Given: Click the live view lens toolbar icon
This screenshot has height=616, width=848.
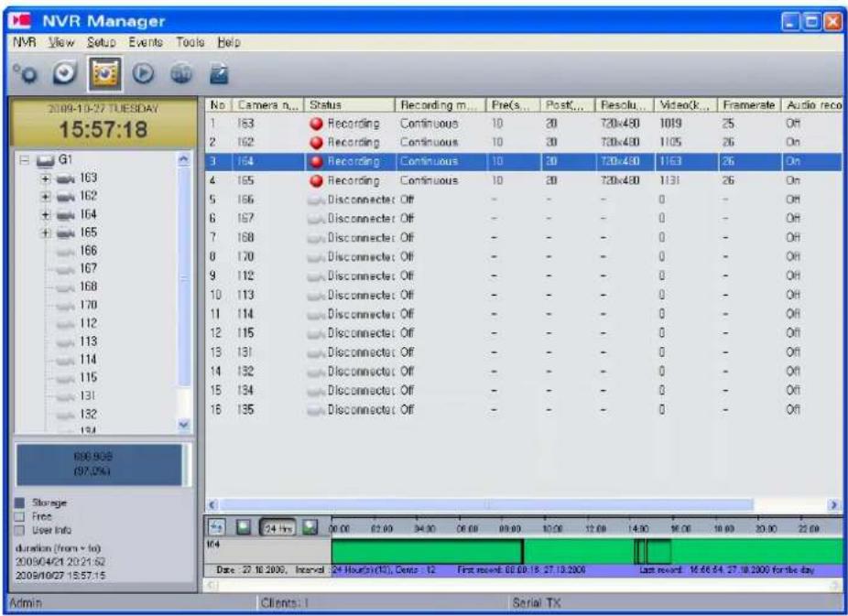Looking at the screenshot, I should (64, 73).
